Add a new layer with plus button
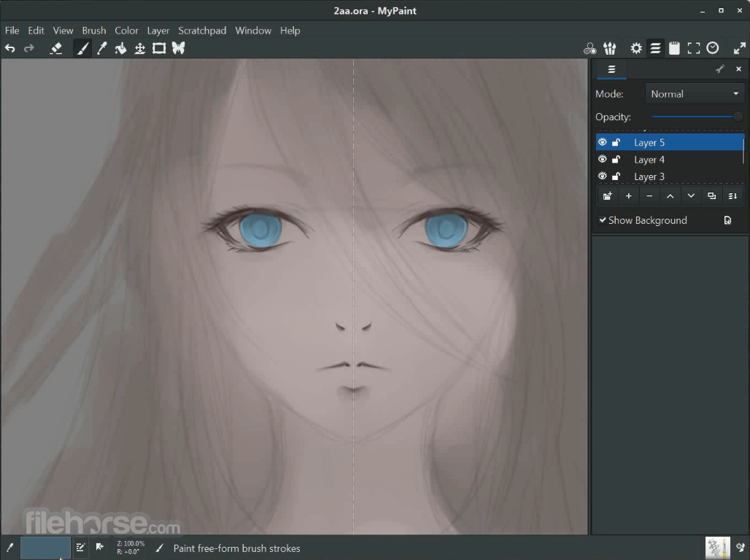 [628, 196]
